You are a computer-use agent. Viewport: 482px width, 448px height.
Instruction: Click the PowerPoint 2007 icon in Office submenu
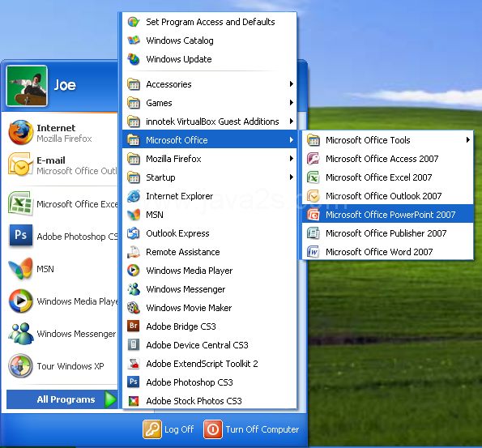coord(314,215)
